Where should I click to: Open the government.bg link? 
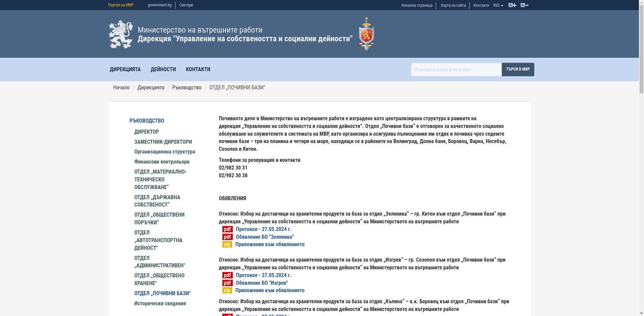pyautogui.click(x=160, y=5)
